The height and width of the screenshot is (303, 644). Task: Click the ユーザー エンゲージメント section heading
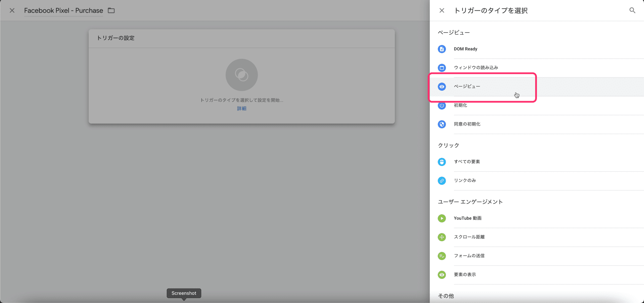coord(470,202)
